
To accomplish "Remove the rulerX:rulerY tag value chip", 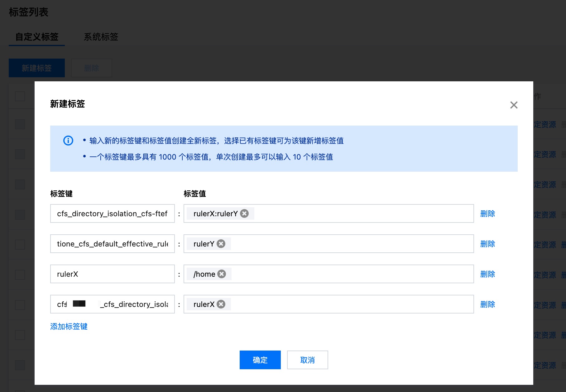I will pyautogui.click(x=245, y=213).
